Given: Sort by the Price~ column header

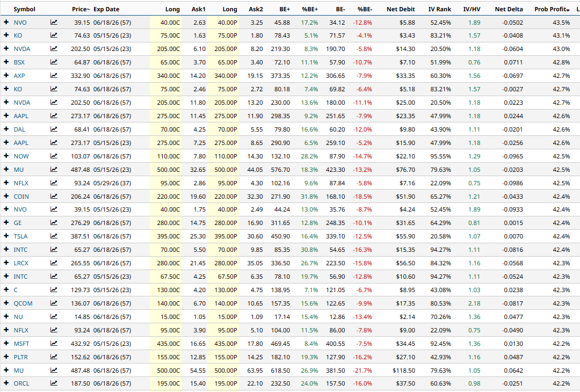Looking at the screenshot, I should pos(81,9).
